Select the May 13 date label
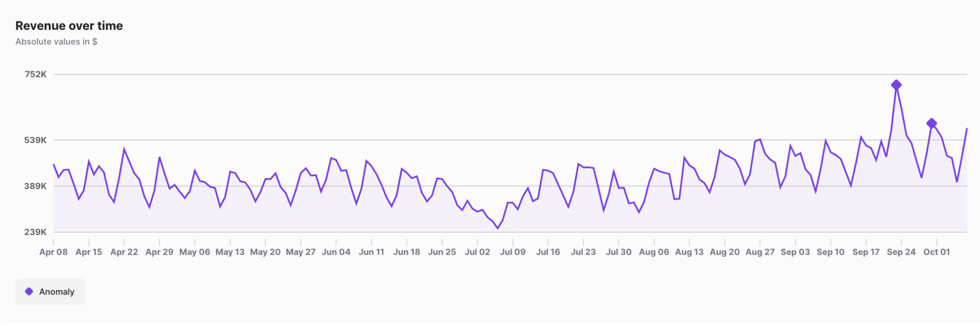980x326 pixels. coord(230,252)
